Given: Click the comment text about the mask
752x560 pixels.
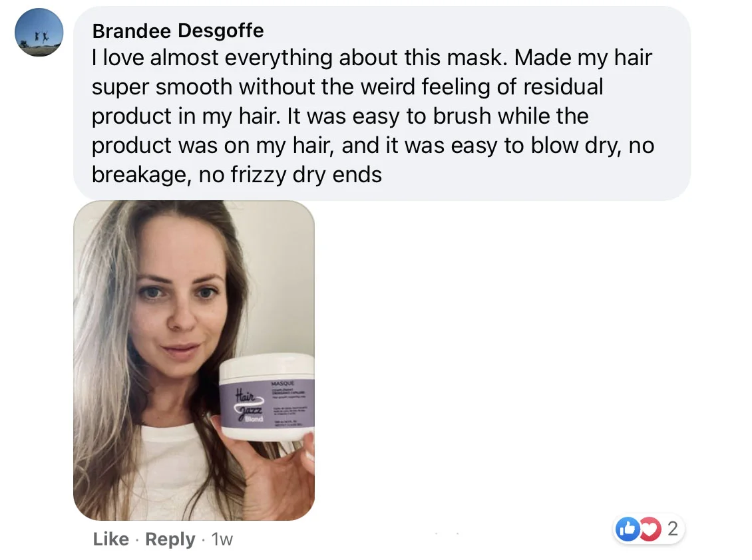Looking at the screenshot, I should (373, 116).
